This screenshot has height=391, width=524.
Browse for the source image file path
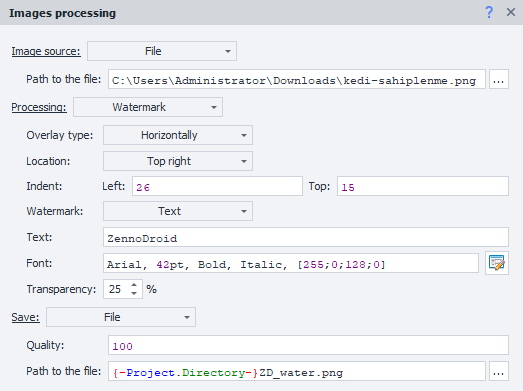[x=499, y=79]
